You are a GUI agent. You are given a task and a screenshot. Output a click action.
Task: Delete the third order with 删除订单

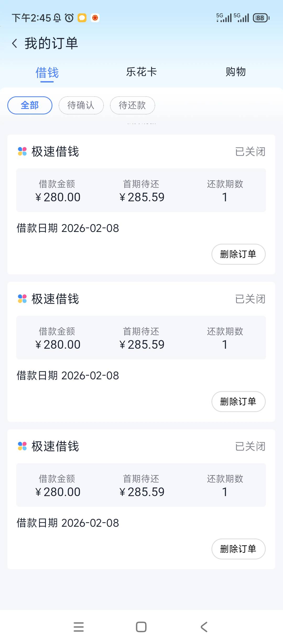[x=238, y=549]
